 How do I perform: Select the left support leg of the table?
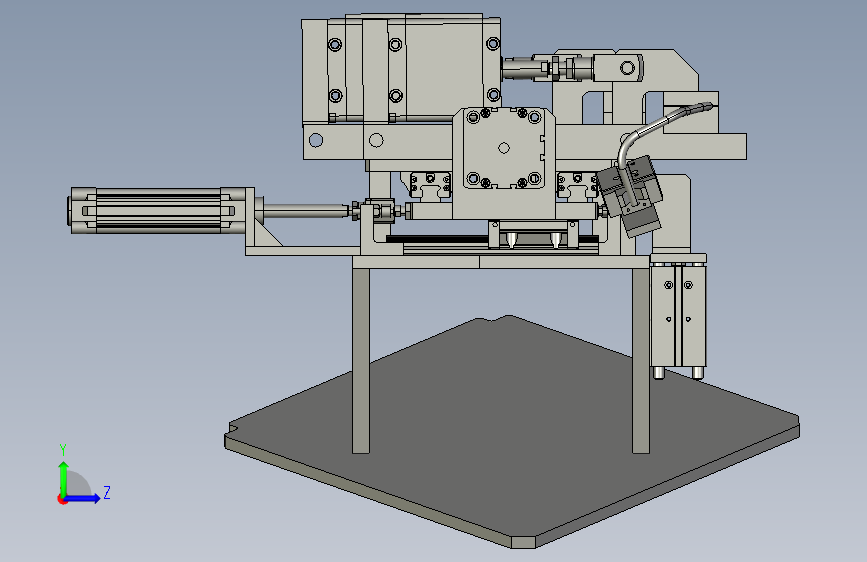[x=361, y=361]
